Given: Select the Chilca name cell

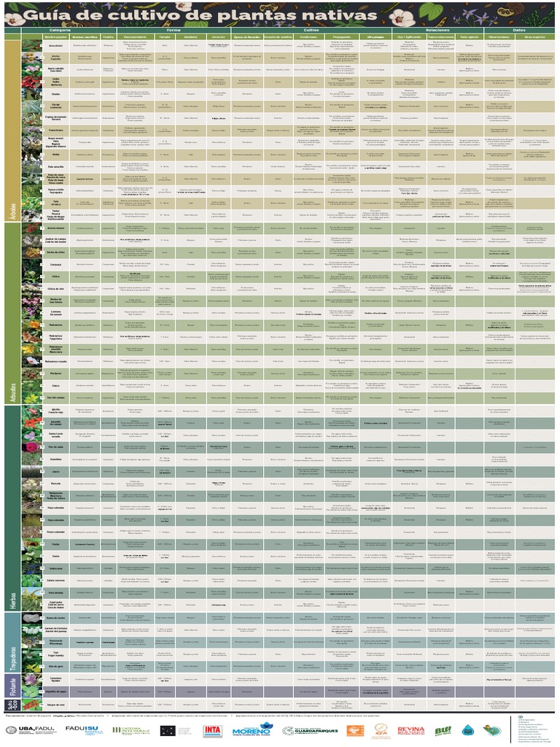Looking at the screenshot, I should pyautogui.click(x=55, y=276).
